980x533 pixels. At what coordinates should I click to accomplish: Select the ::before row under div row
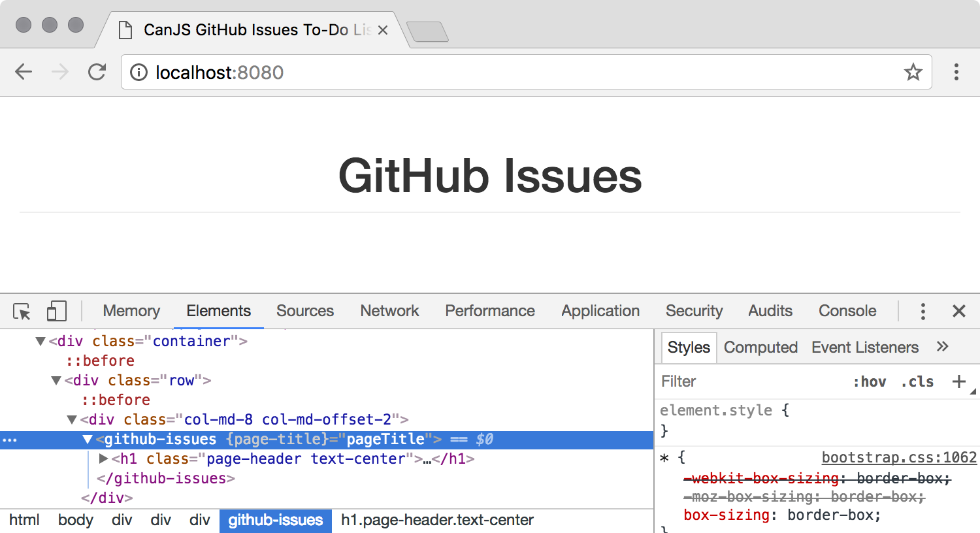(x=116, y=400)
